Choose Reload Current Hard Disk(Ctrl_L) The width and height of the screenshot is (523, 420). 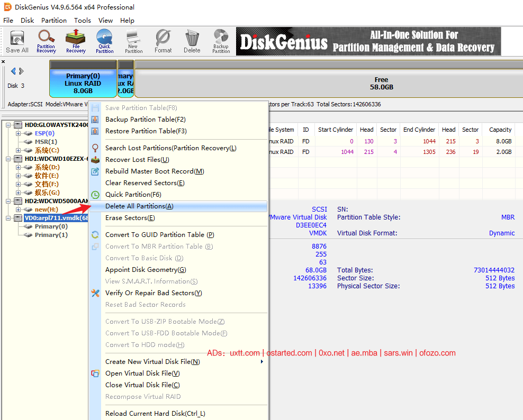coord(178,414)
